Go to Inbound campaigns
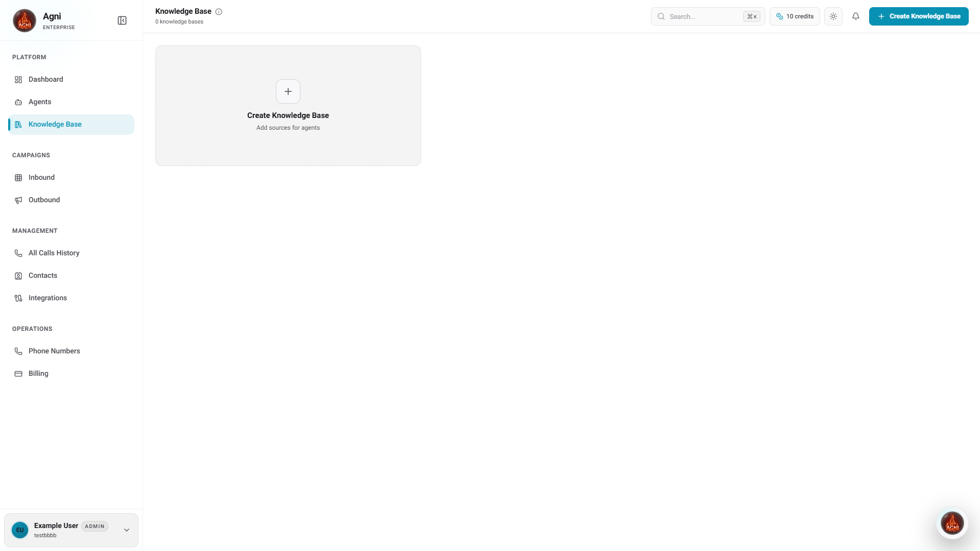This screenshot has width=980, height=551. (71, 178)
